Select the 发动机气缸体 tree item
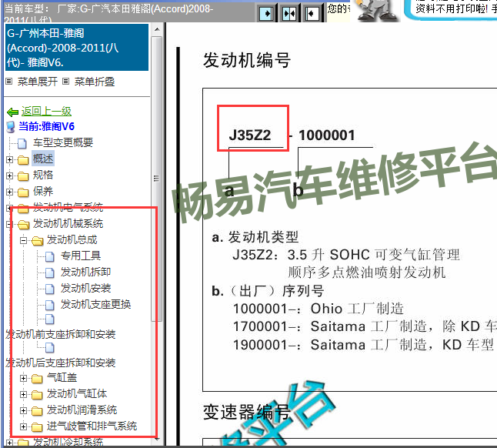Screen dimensions: 497x448 (x=77, y=393)
